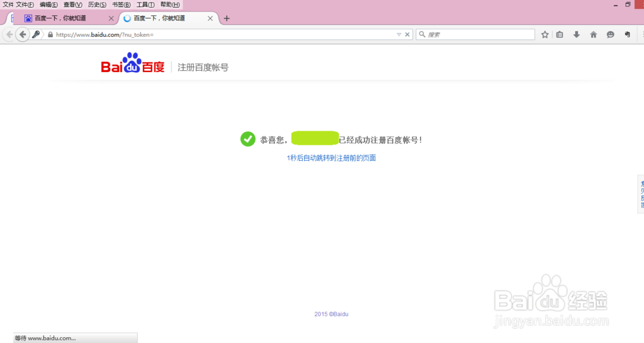Show bookmarks list icon
The width and height of the screenshot is (644, 343).
(560, 35)
